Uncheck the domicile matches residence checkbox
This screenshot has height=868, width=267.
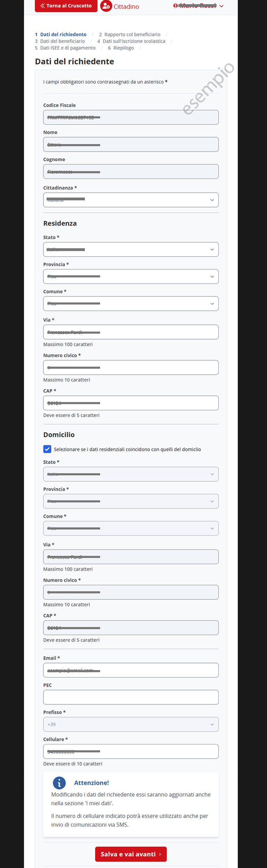click(47, 449)
